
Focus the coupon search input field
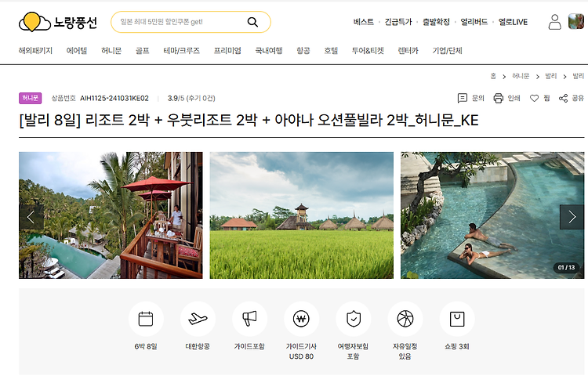pos(180,22)
